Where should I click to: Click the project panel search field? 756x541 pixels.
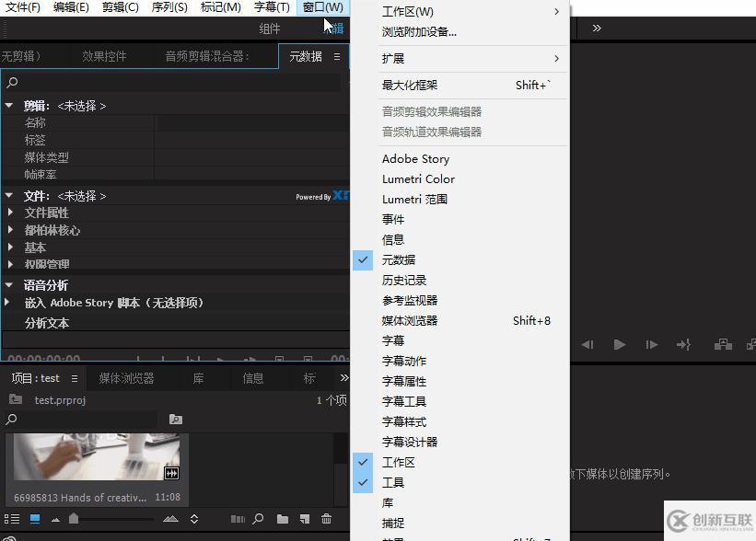tap(81, 420)
